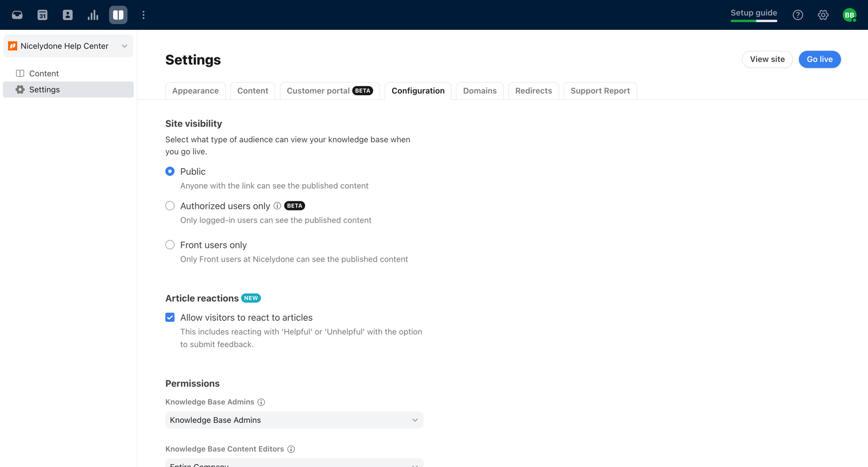Click the NEW badge beside Article reactions
The height and width of the screenshot is (467, 868).
[x=251, y=298]
